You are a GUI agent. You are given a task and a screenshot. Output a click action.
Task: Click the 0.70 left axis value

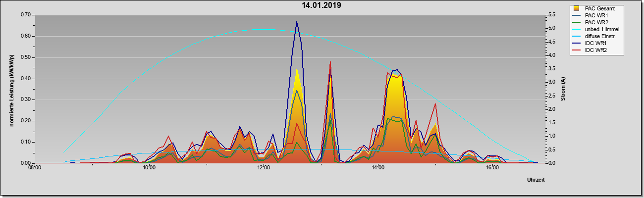(x=26, y=15)
